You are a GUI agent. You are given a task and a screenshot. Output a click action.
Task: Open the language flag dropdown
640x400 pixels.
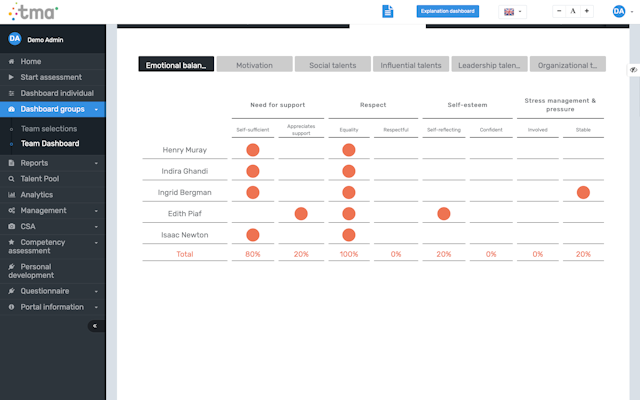pyautogui.click(x=512, y=11)
